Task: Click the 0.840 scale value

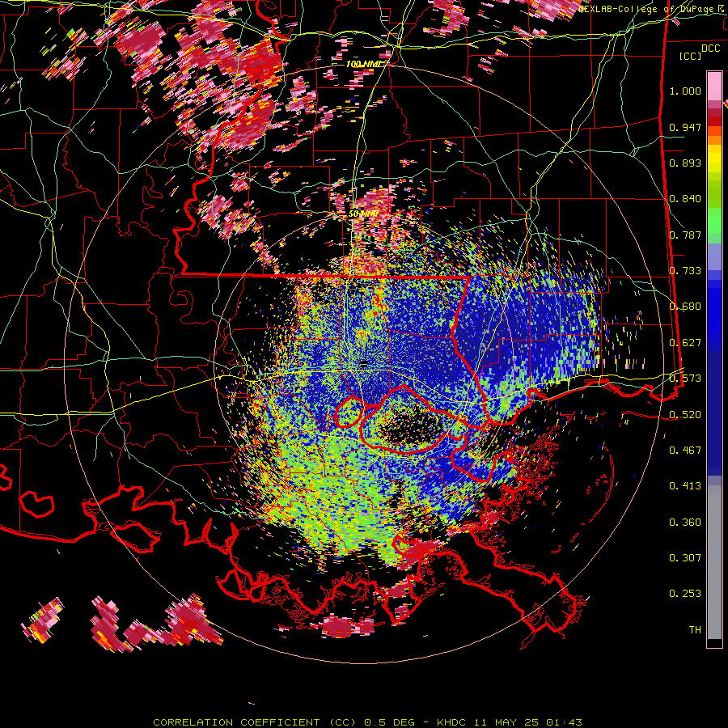Action: 685,199
